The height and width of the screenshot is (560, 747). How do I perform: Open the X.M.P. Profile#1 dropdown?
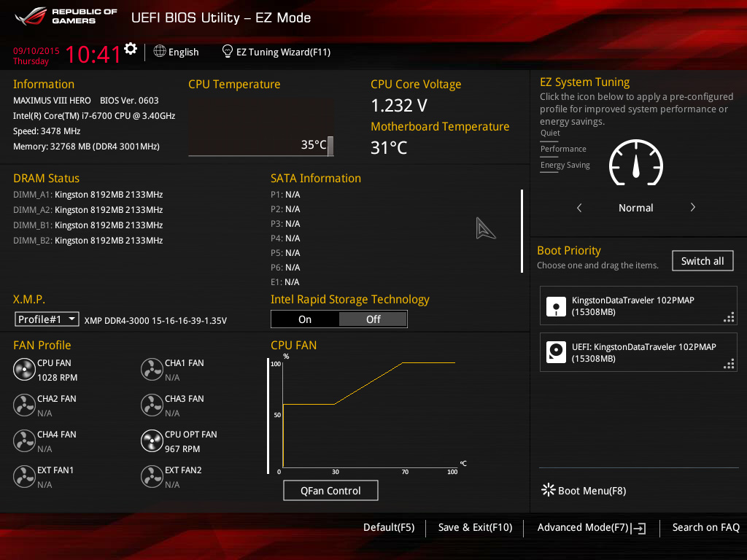(x=47, y=319)
